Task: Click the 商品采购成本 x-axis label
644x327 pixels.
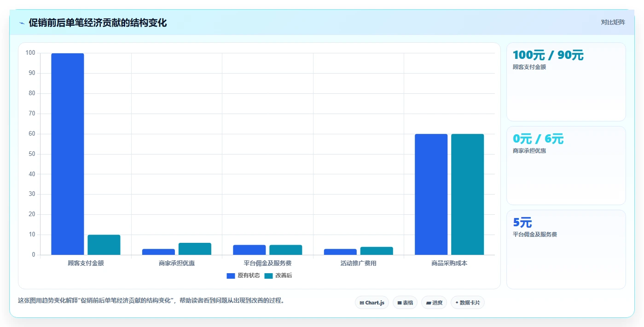Action: coord(449,264)
